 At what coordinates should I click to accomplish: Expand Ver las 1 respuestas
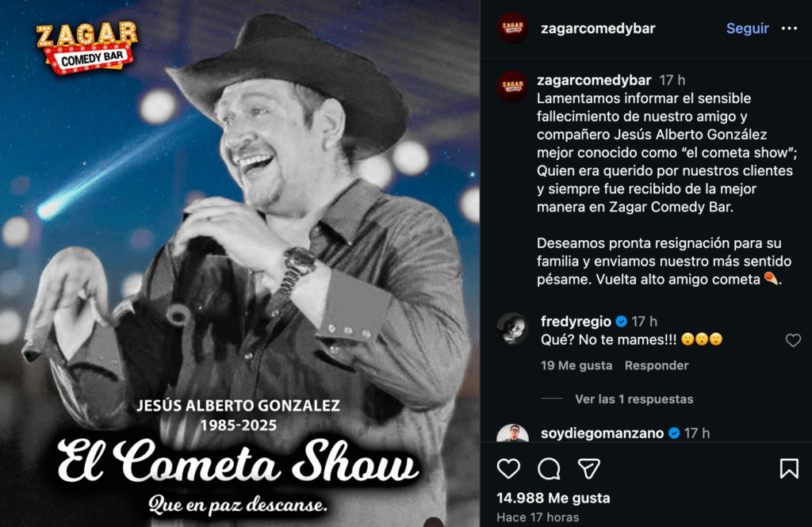click(x=634, y=399)
